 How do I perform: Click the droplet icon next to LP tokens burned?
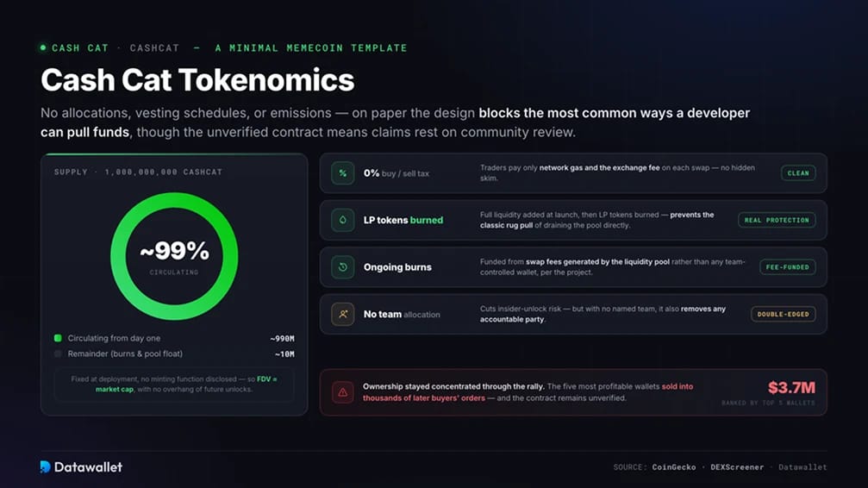pyautogui.click(x=343, y=220)
